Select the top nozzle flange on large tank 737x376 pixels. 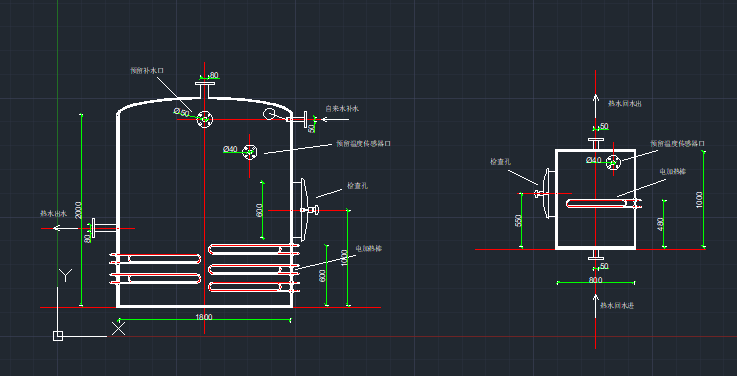204,84
